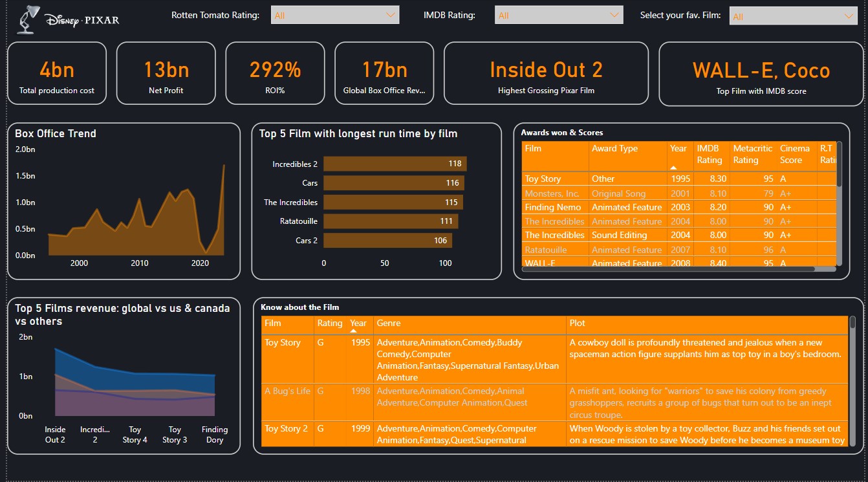
Task: Click A Bug's Life film row
Action: [554, 402]
